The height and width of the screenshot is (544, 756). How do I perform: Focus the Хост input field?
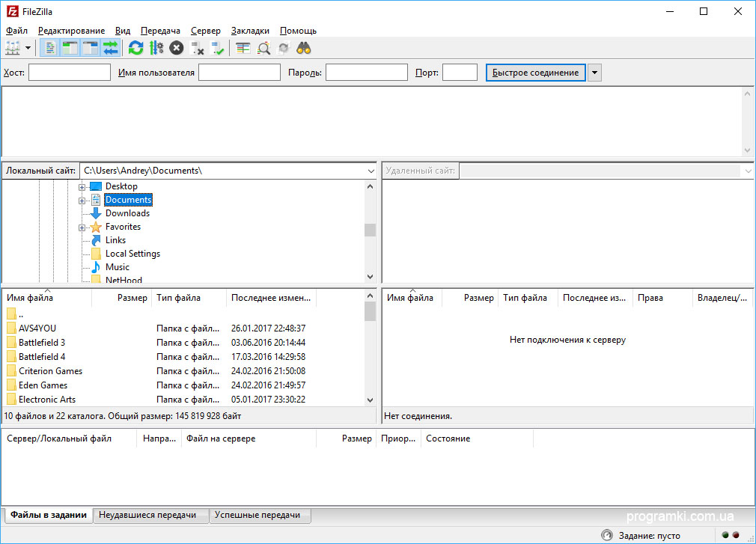click(x=70, y=73)
